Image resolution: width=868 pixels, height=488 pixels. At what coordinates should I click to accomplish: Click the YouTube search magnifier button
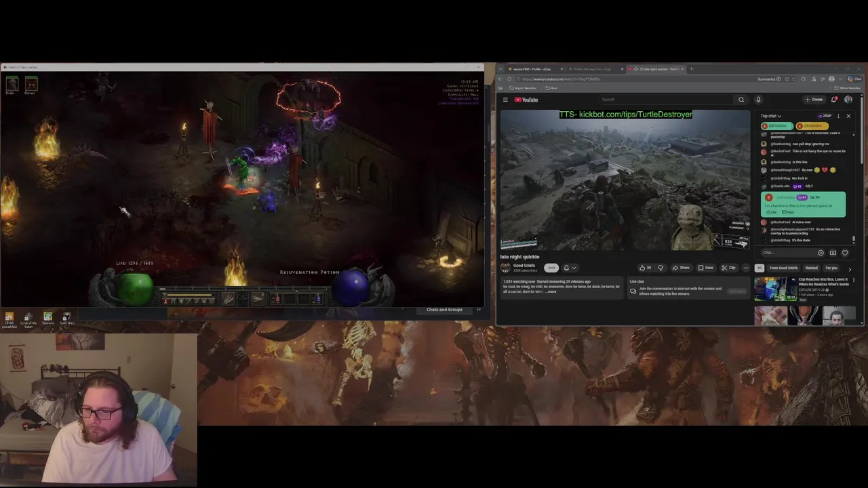741,100
